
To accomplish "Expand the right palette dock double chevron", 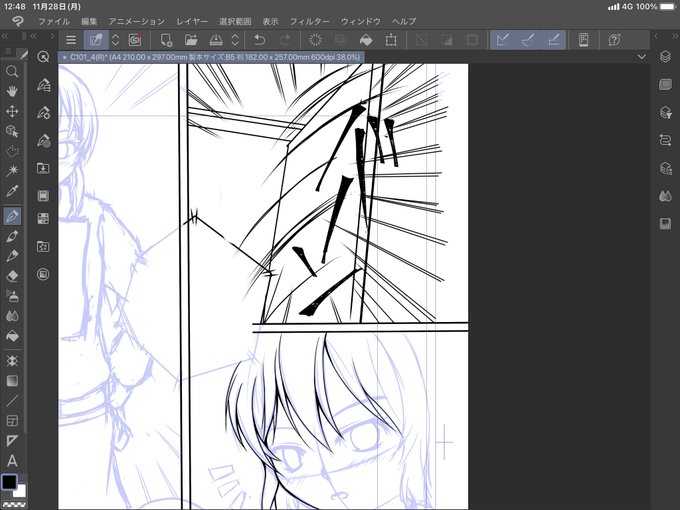I will click(673, 36).
